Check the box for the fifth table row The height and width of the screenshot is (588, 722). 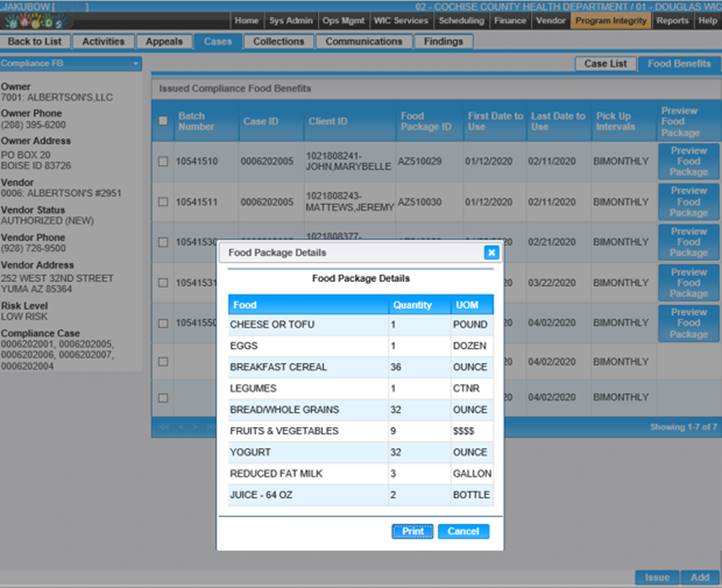coord(163,323)
